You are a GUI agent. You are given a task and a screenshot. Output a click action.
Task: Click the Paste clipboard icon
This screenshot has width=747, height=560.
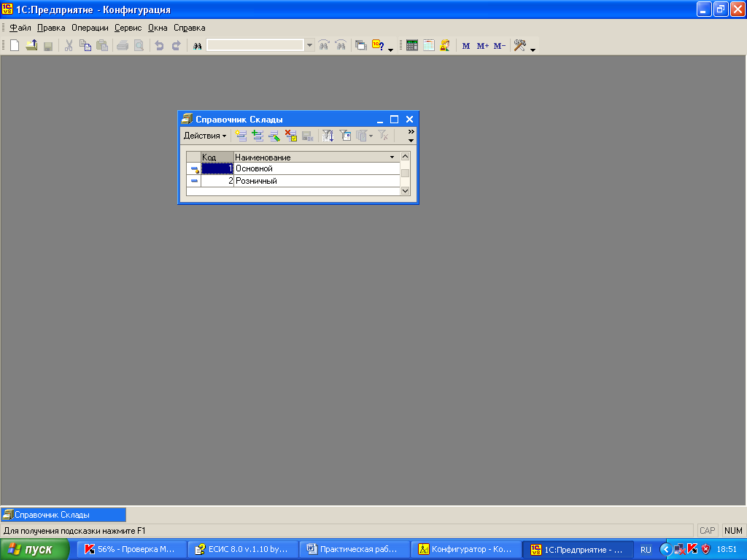[x=102, y=46]
